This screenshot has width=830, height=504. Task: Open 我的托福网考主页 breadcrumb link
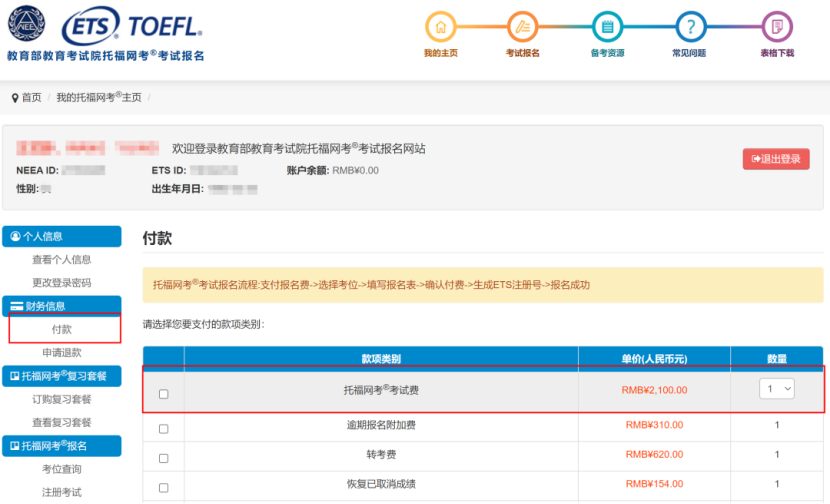[x=99, y=97]
